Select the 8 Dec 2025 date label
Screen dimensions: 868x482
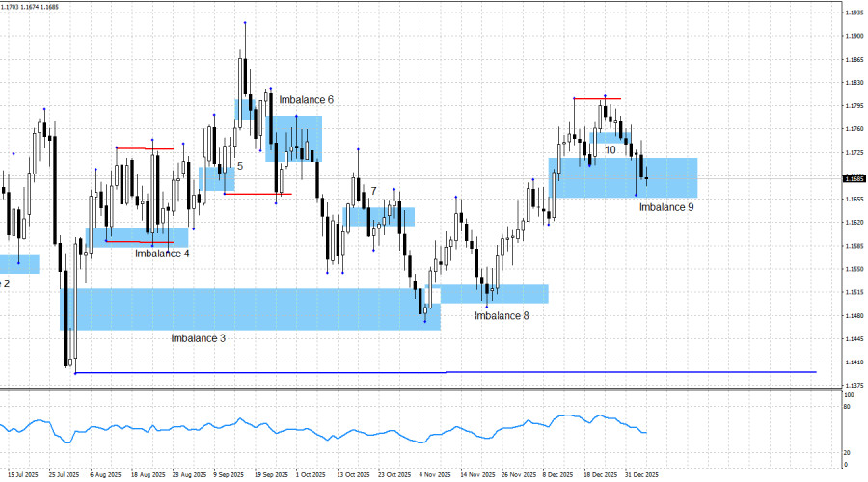coord(556,475)
